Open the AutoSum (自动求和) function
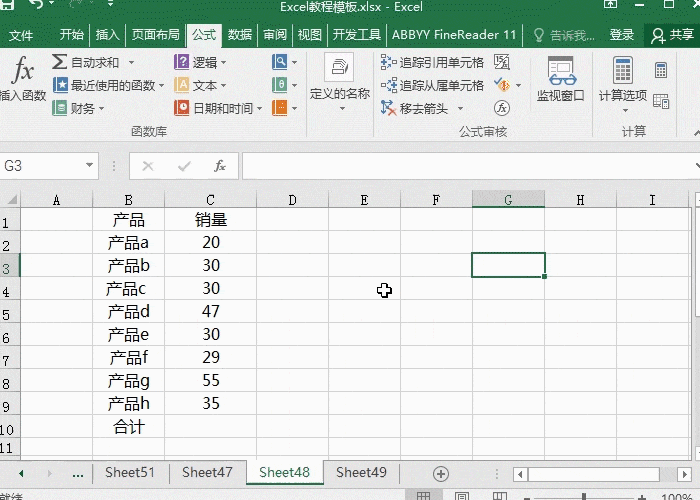700x500 pixels. [93, 62]
